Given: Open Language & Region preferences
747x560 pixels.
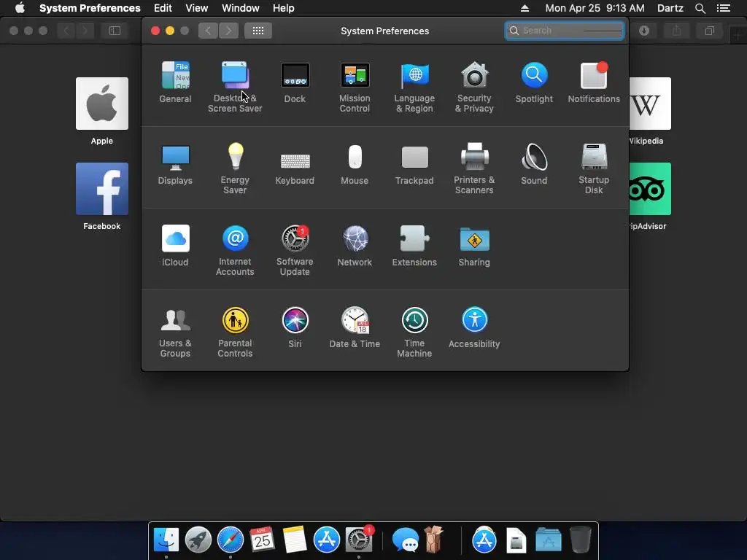Looking at the screenshot, I should pos(414,87).
